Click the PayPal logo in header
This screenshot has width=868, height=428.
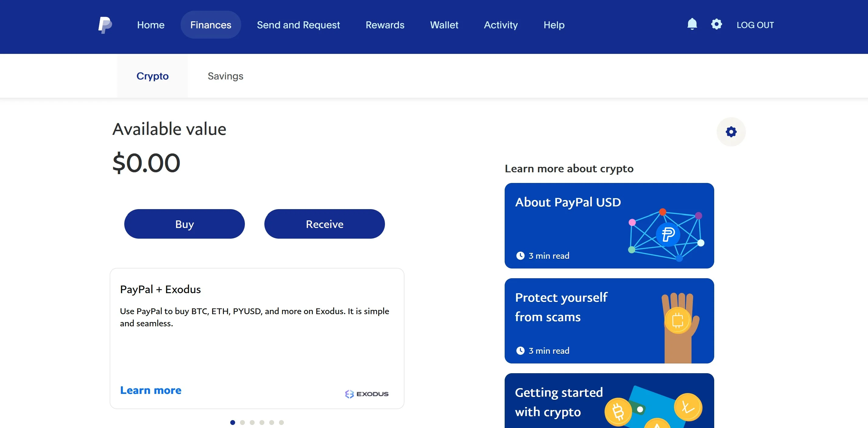tap(105, 25)
